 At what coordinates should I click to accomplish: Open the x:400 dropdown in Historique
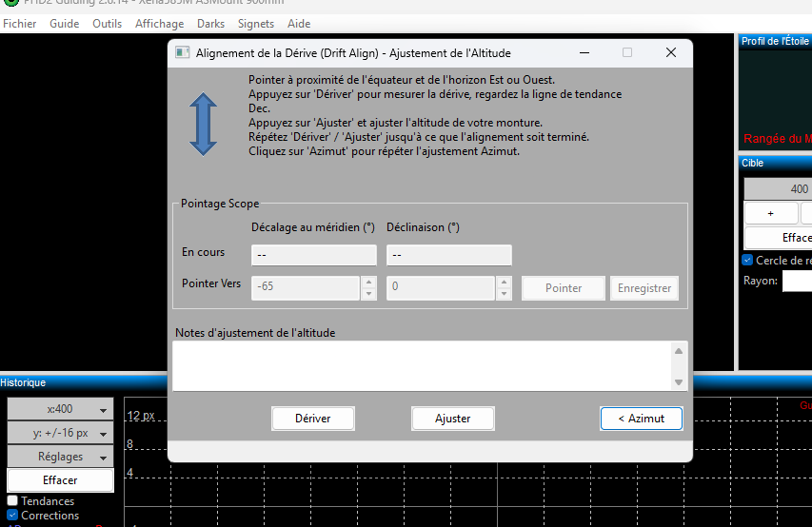(x=60, y=409)
